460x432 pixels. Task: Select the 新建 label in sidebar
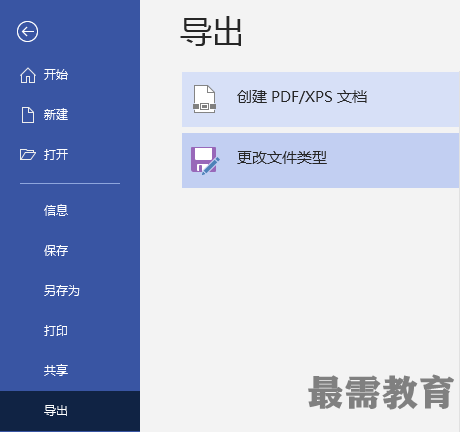[56, 115]
